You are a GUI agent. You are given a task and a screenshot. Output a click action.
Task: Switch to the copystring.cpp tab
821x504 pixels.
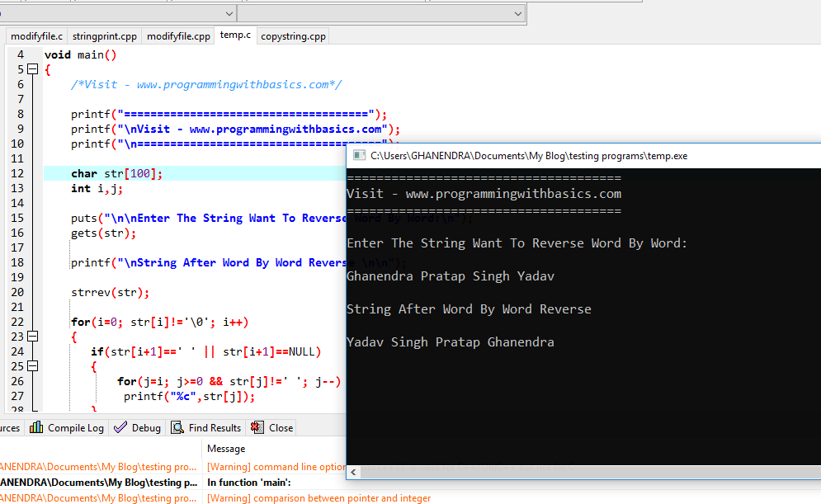[294, 36]
